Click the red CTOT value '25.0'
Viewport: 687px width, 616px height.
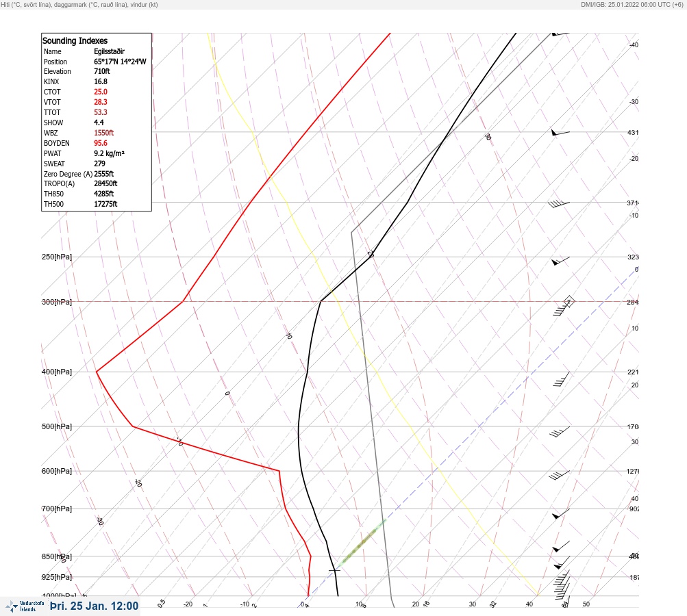pyautogui.click(x=100, y=92)
